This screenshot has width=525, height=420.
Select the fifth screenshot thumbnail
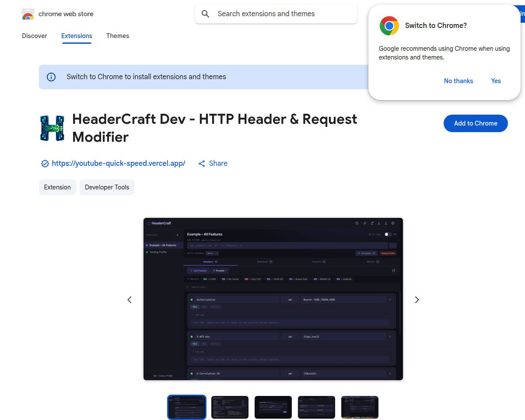360,407
